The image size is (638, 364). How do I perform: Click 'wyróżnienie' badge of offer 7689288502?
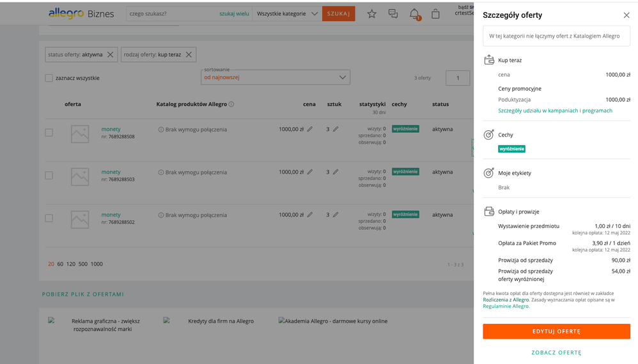tap(405, 214)
